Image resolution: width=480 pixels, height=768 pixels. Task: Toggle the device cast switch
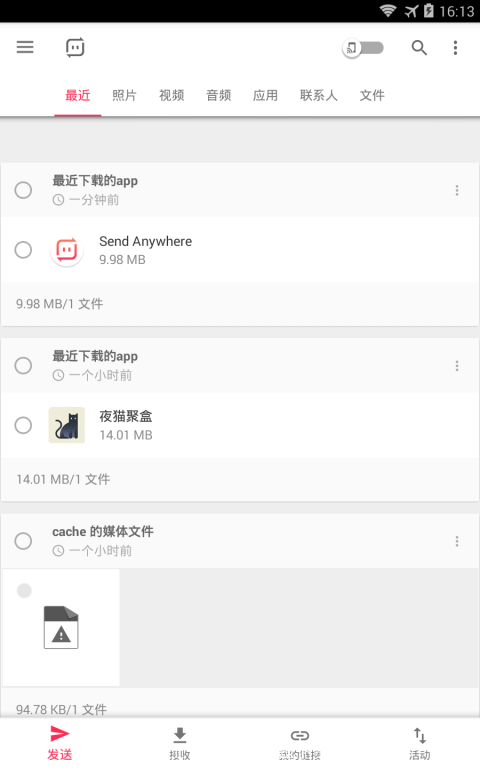click(x=363, y=48)
